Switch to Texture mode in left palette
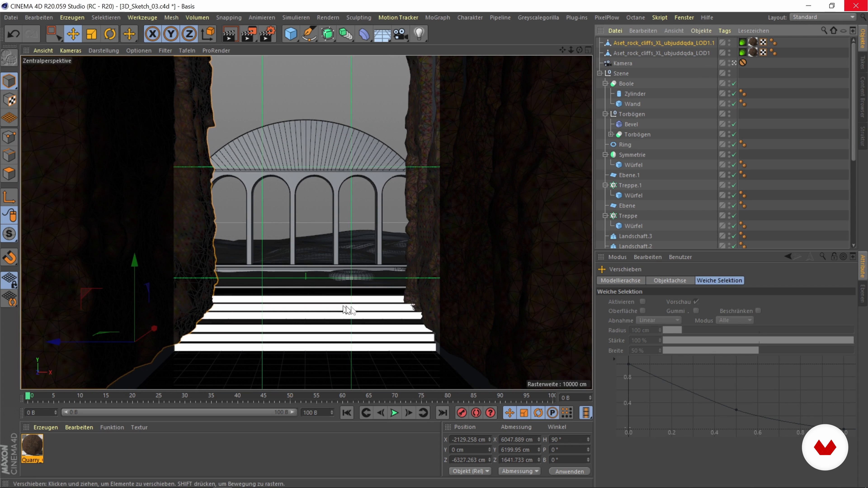Screen dimensions: 868x488 9,100
